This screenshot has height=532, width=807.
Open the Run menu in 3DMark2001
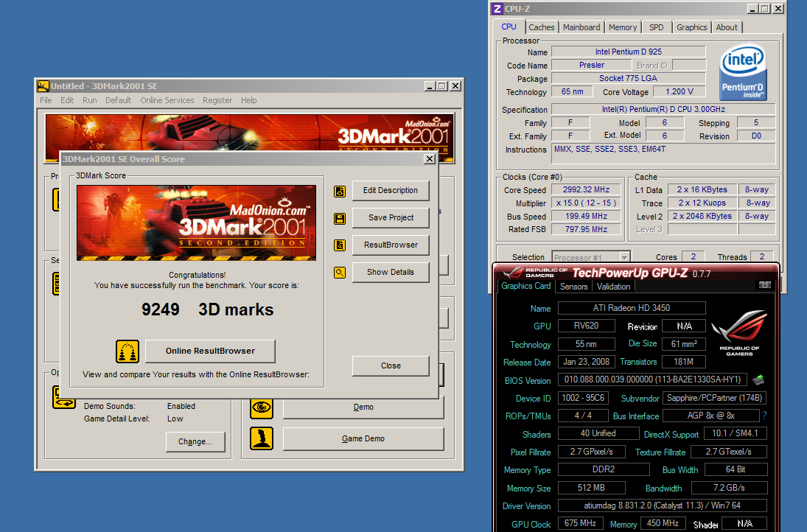(x=90, y=100)
